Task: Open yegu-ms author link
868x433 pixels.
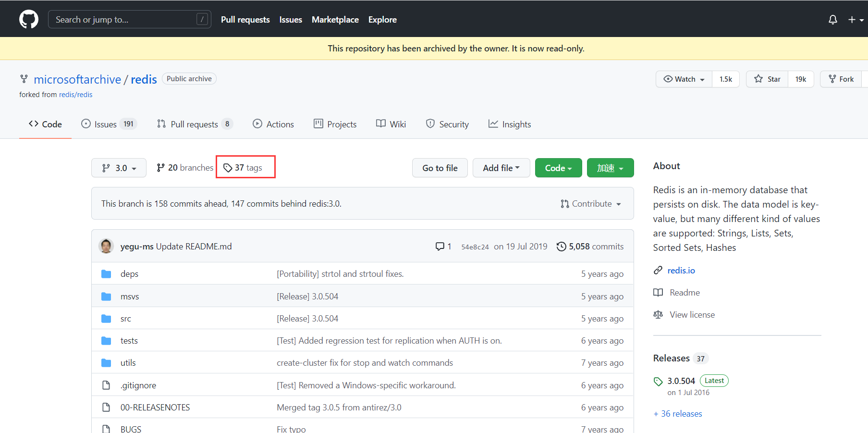Action: (137, 247)
